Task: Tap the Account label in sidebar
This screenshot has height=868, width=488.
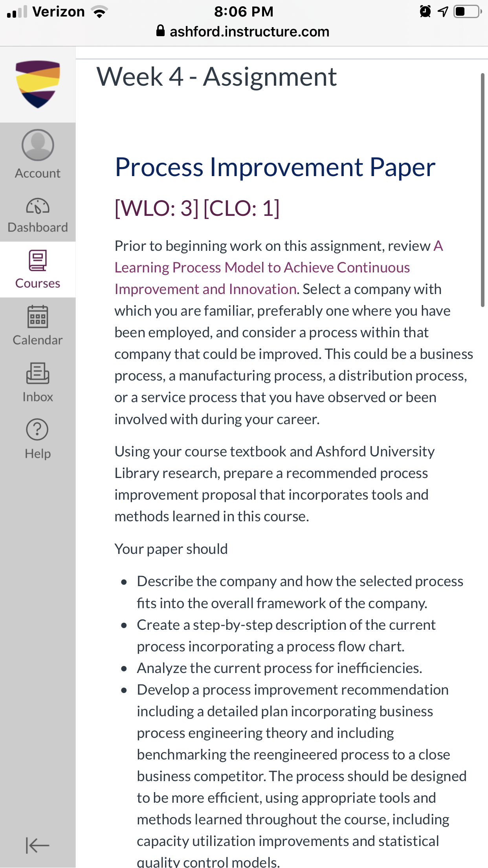Action: tap(38, 173)
